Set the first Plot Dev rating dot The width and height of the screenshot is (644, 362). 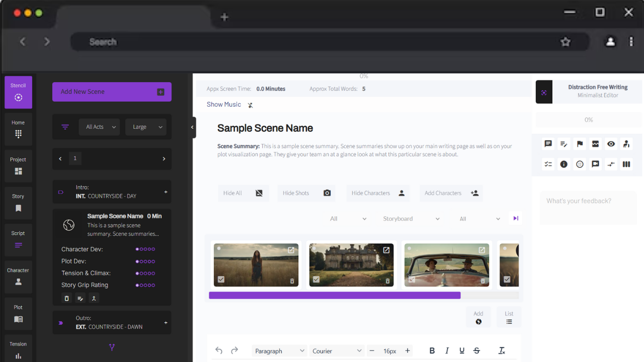tap(137, 261)
